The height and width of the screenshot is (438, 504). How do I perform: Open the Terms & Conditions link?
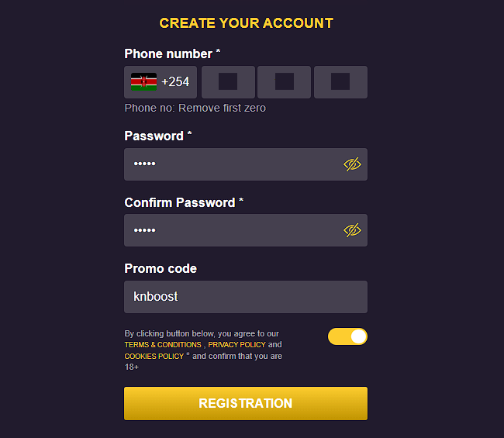pos(163,345)
